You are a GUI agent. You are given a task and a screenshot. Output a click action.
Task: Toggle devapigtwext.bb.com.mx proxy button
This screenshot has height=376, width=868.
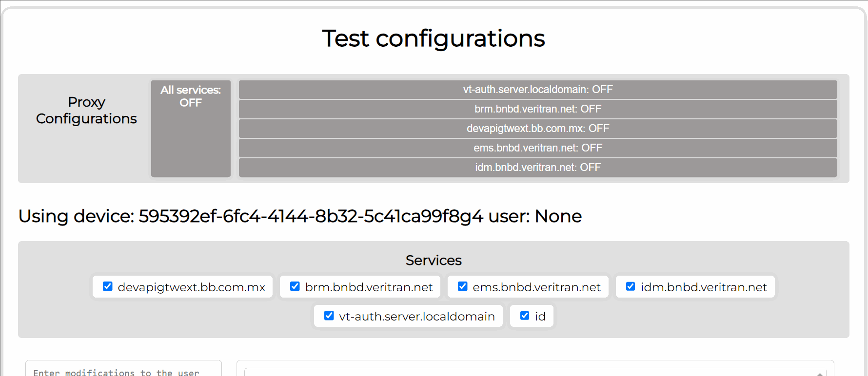coord(537,129)
